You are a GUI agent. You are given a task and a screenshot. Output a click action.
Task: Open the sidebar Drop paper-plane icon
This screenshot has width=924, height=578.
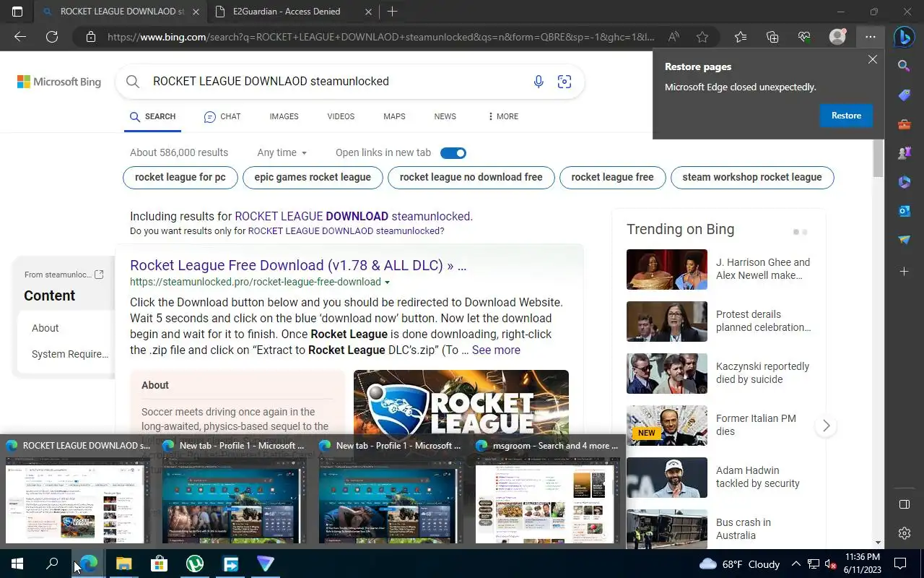coord(905,240)
